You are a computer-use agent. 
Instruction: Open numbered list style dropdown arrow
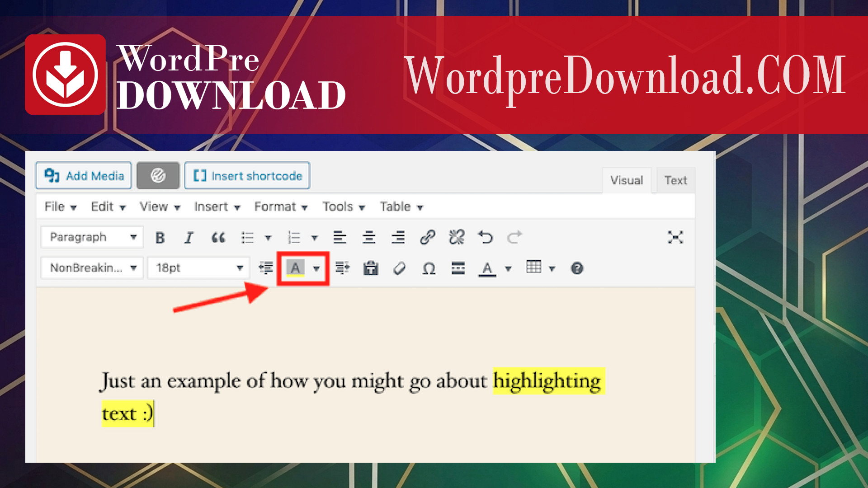point(315,238)
